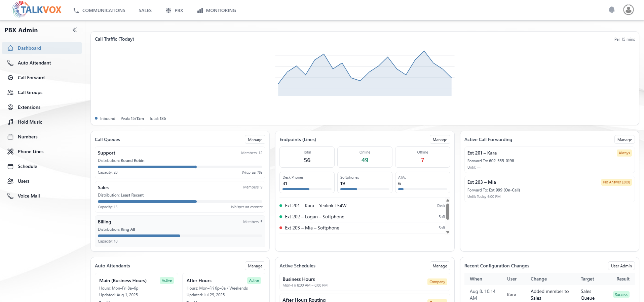Open the PBX menu in header

click(x=174, y=10)
